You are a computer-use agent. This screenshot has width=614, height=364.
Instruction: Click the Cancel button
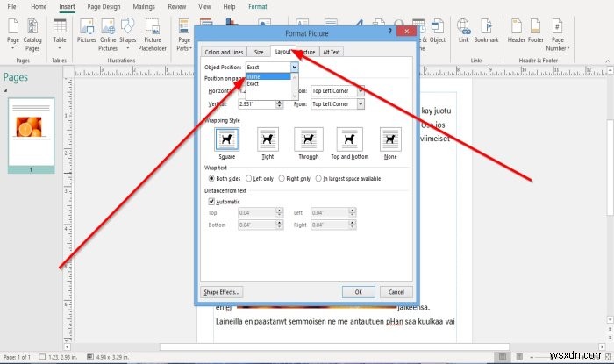pyautogui.click(x=396, y=292)
